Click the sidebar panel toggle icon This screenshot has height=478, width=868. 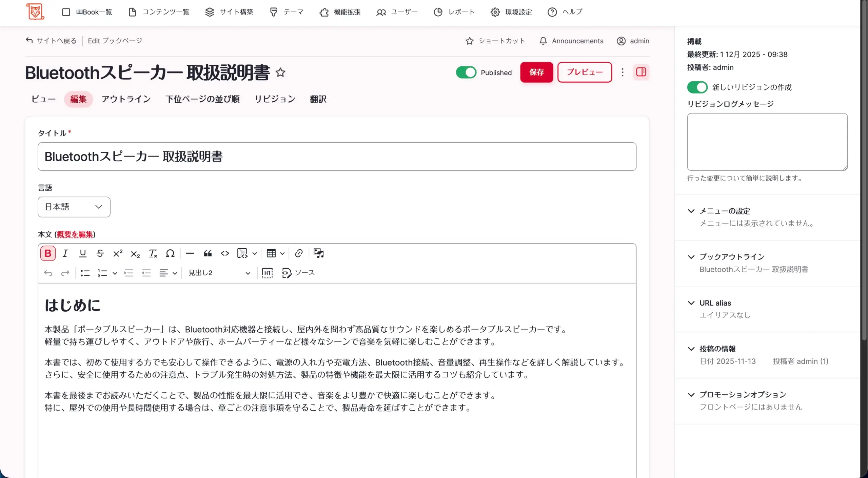[641, 72]
